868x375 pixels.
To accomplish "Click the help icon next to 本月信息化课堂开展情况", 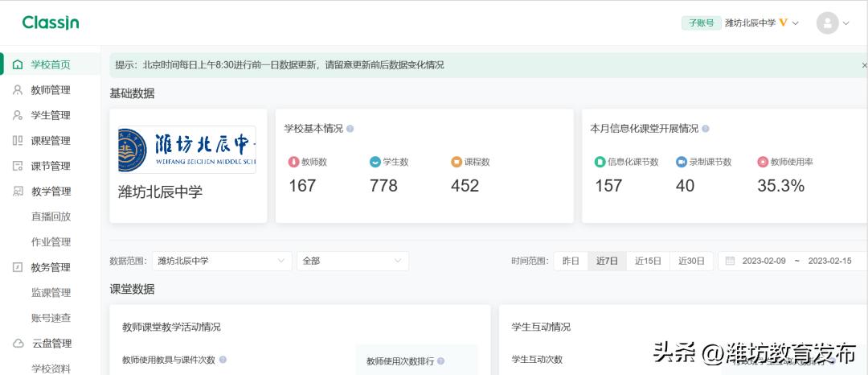I will [706, 129].
